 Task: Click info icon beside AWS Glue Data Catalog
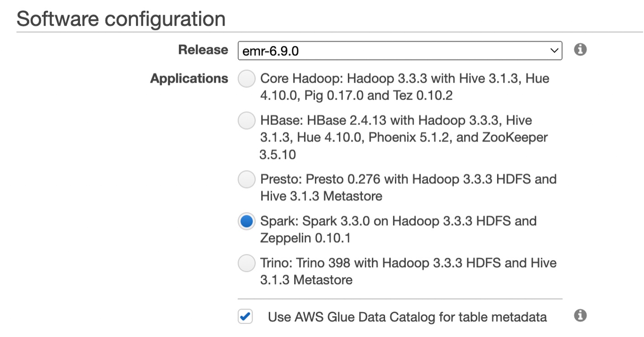(580, 315)
